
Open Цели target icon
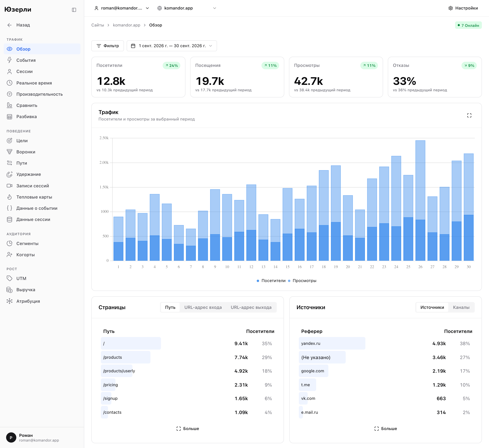tap(10, 141)
